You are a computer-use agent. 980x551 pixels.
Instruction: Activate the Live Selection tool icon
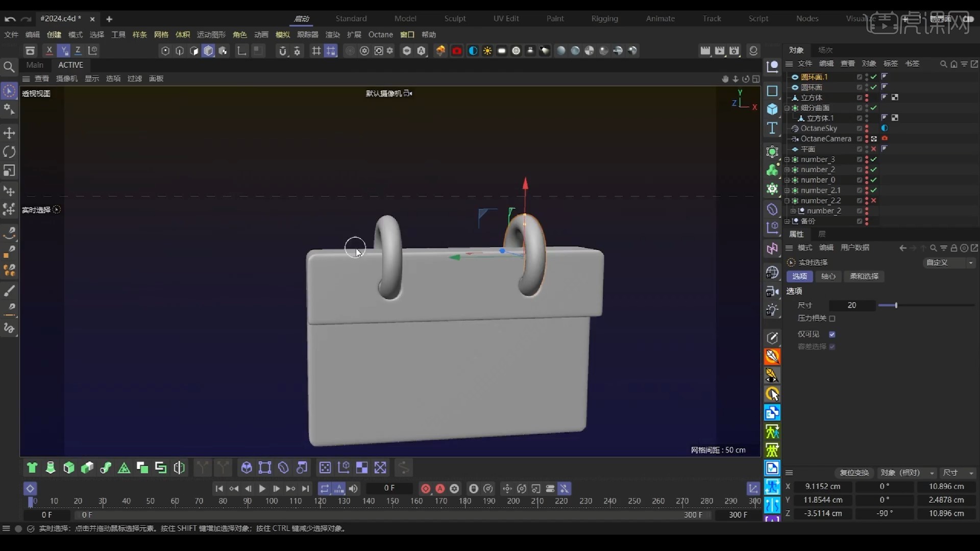(x=9, y=91)
